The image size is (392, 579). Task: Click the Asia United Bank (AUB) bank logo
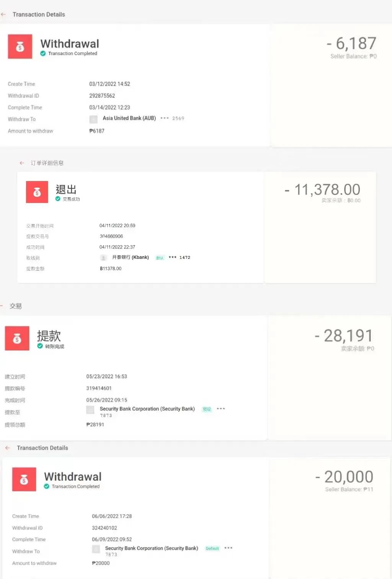point(93,119)
